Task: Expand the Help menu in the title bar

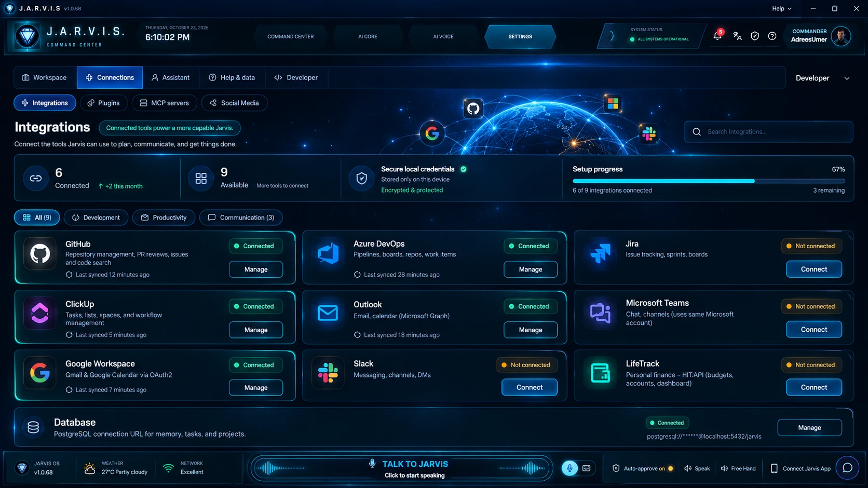Action: pyautogui.click(x=782, y=8)
